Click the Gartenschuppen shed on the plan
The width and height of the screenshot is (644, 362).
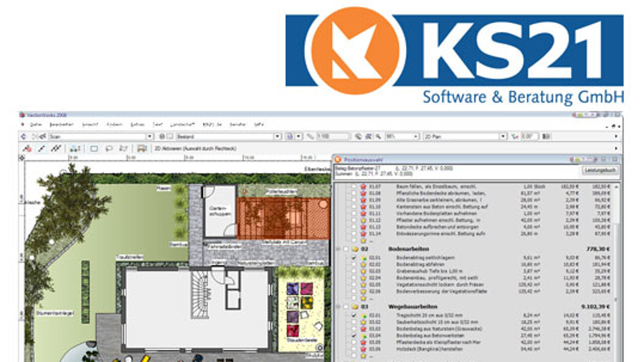coord(219,211)
